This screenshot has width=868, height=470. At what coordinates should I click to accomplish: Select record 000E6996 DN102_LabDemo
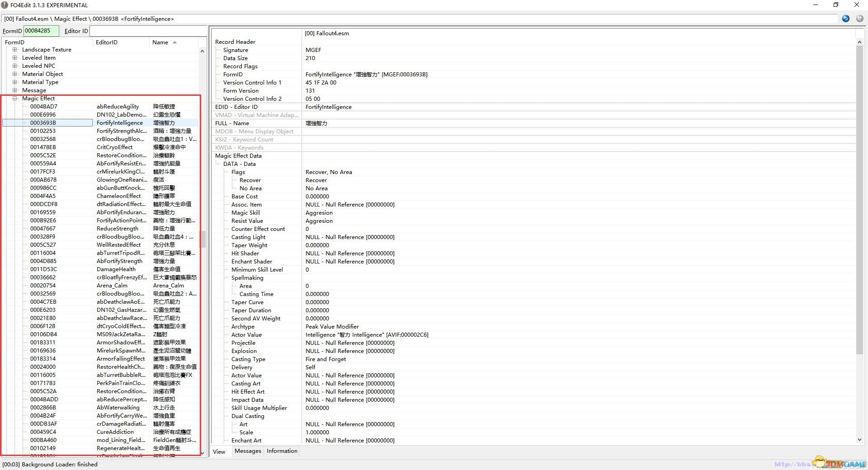(x=100, y=115)
